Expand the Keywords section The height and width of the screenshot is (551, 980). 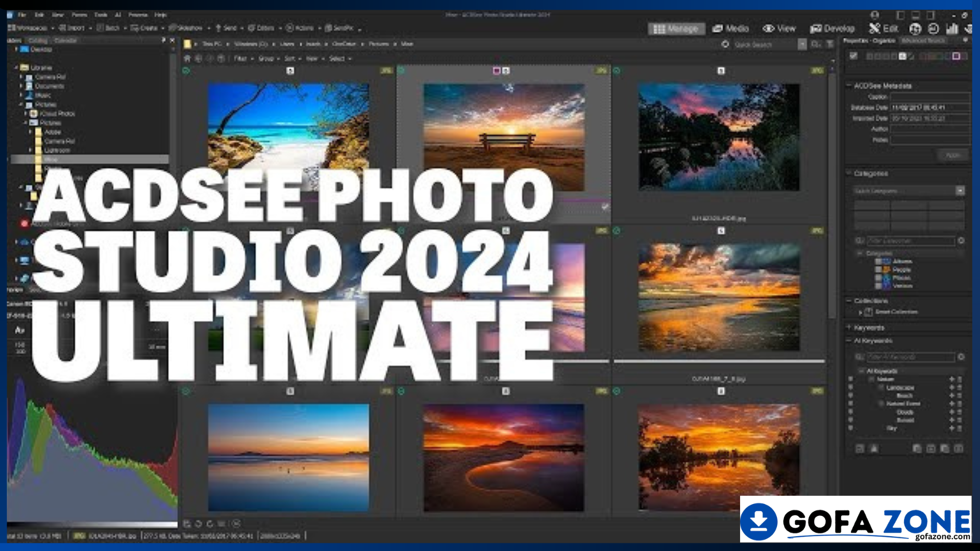click(849, 328)
